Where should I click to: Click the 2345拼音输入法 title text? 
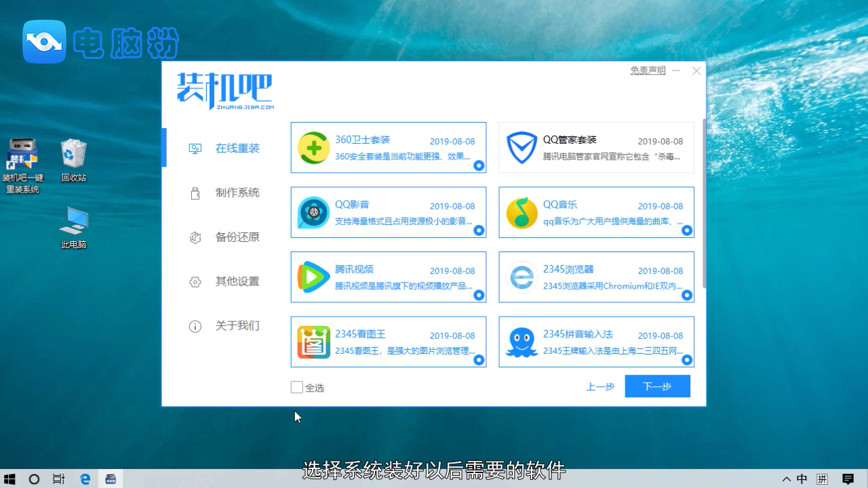[578, 333]
